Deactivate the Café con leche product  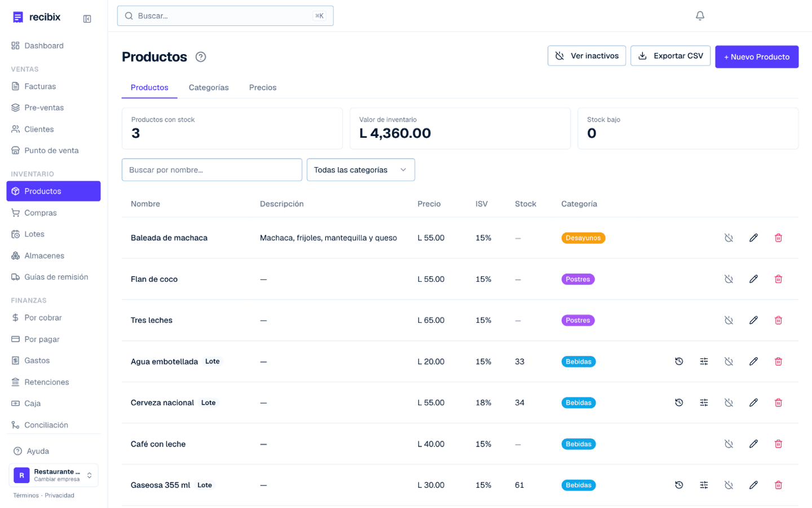pyautogui.click(x=729, y=444)
